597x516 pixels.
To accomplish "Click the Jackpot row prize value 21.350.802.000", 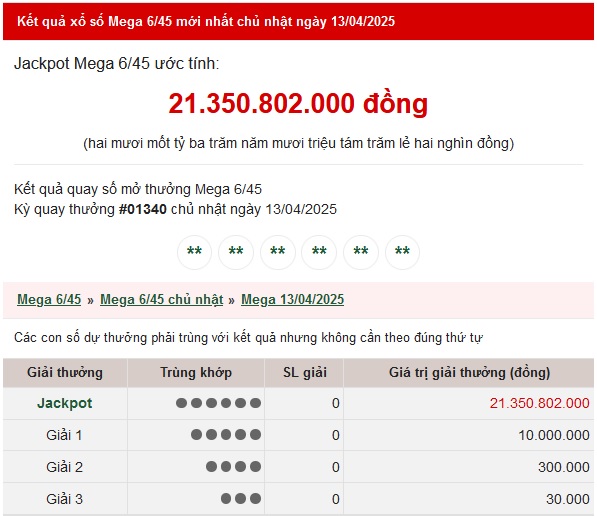I will tap(540, 403).
